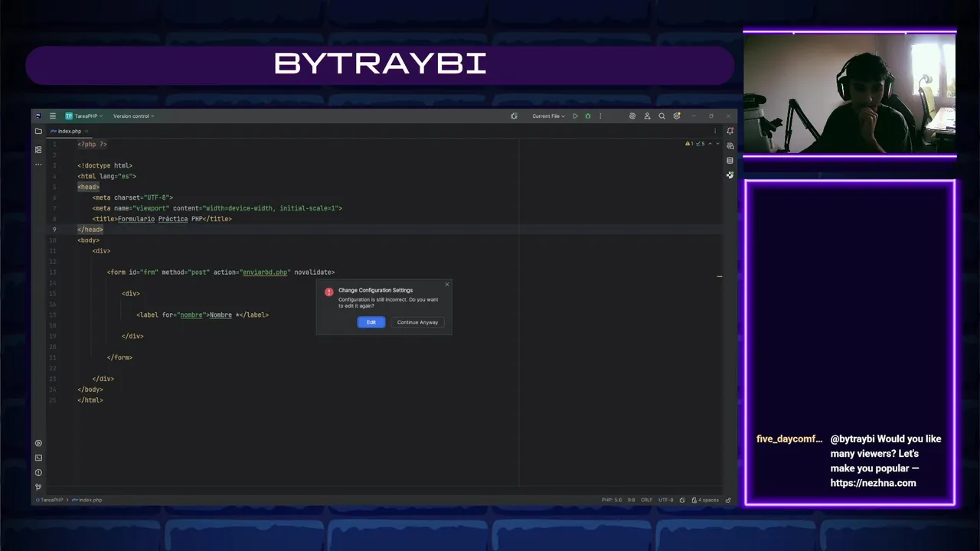Open the Terminal tool window
Screen dimensions: 980x551
click(38, 458)
